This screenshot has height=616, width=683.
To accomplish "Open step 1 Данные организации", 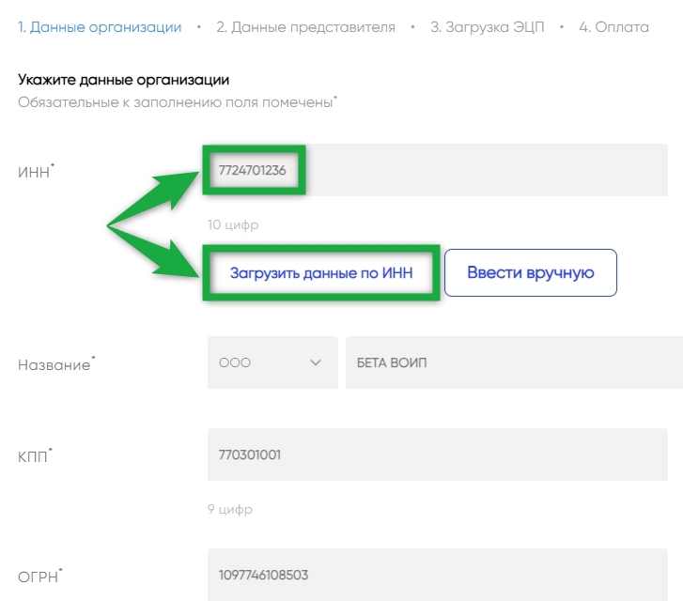I will tap(100, 27).
